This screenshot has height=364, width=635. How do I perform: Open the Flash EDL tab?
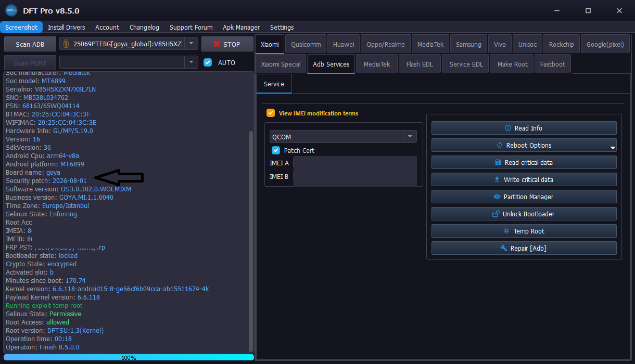point(420,64)
